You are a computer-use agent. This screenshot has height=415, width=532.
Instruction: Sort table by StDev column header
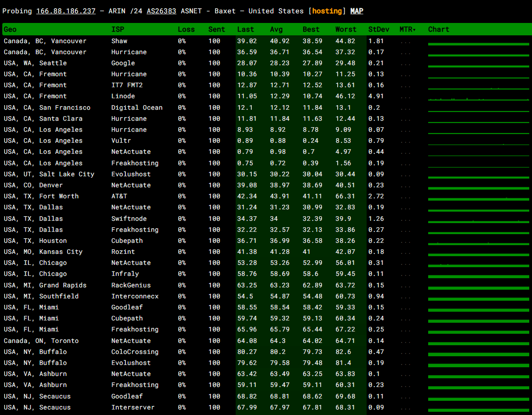pyautogui.click(x=379, y=29)
